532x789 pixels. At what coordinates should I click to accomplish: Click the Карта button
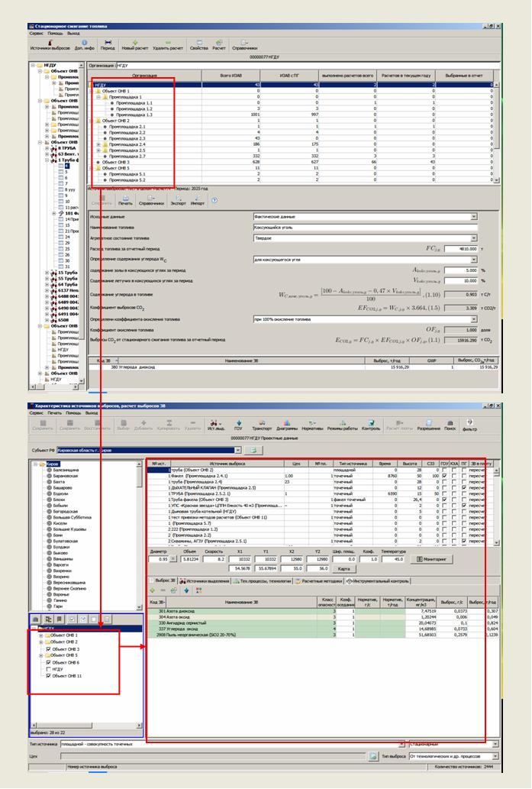pos(343,568)
